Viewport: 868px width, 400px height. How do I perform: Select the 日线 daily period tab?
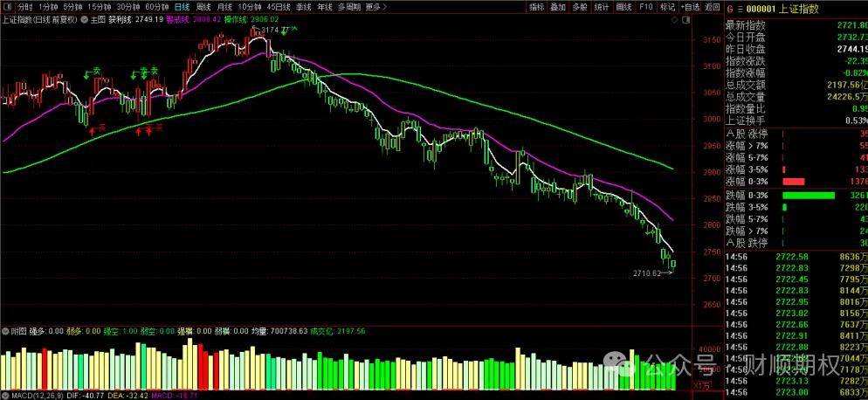[181, 7]
